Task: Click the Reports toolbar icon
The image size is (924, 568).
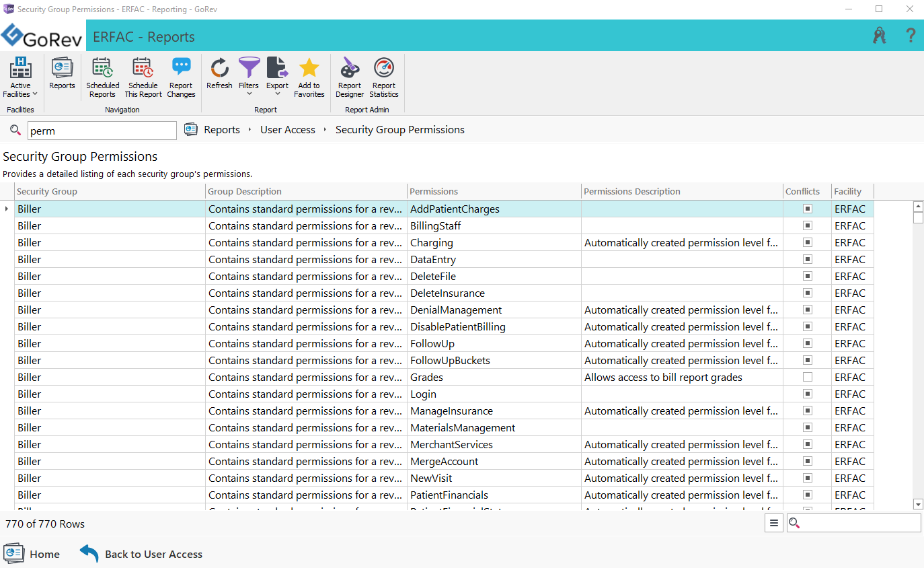Action: [62, 73]
